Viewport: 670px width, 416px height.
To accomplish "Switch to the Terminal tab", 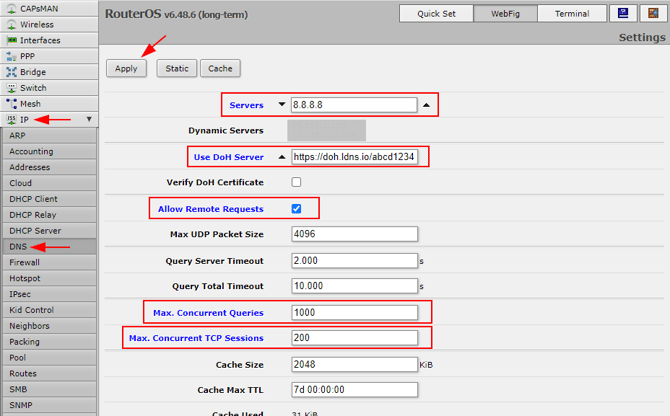I will (573, 13).
